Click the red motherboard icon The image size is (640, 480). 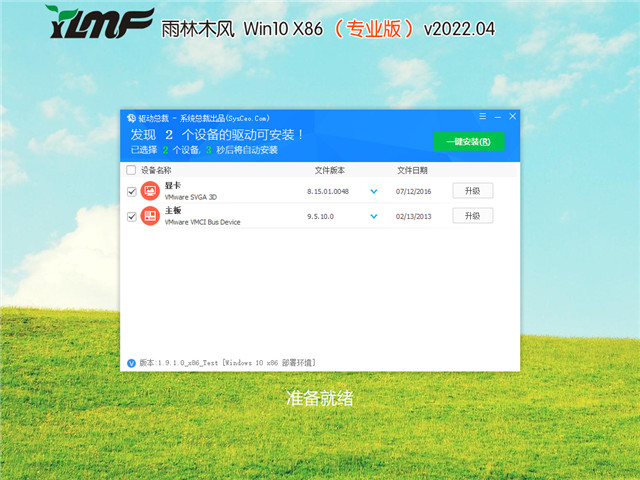(x=150, y=216)
